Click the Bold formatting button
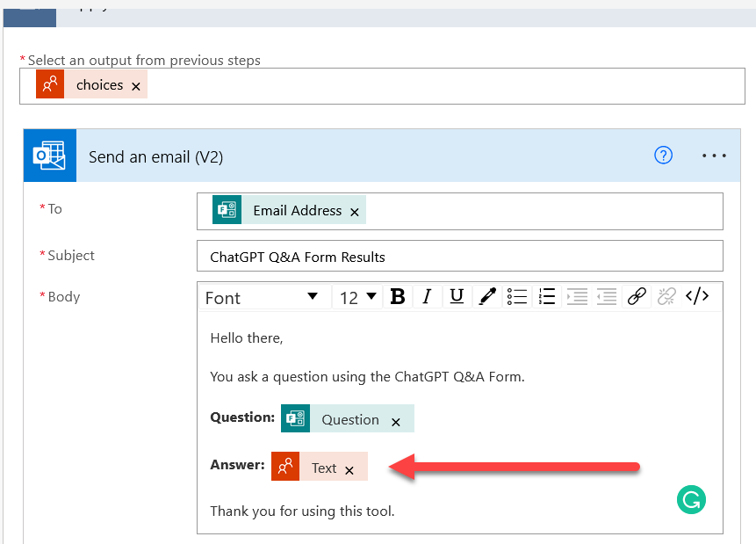This screenshot has width=756, height=544. pyautogui.click(x=397, y=296)
